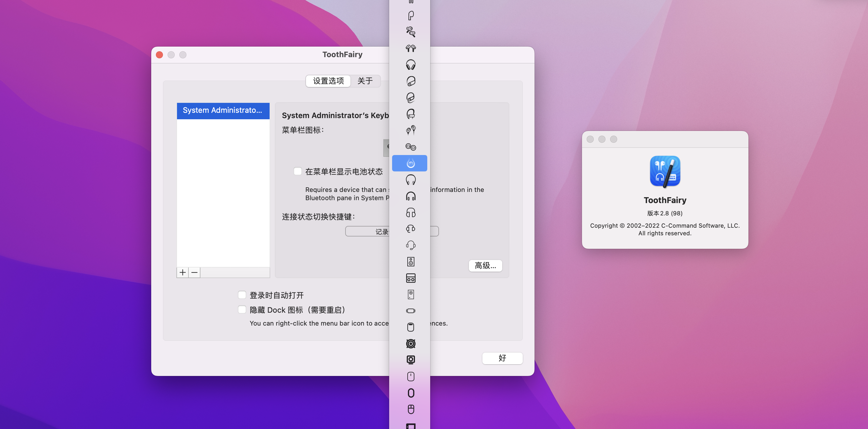This screenshot has height=429, width=868.
Task: Pick the highlighted Beats pendant icon
Action: click(410, 164)
